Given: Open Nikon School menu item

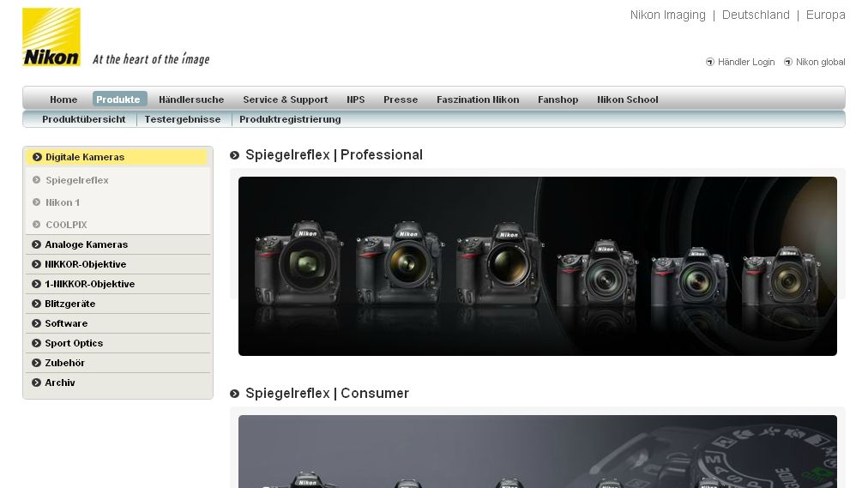Looking at the screenshot, I should [628, 99].
